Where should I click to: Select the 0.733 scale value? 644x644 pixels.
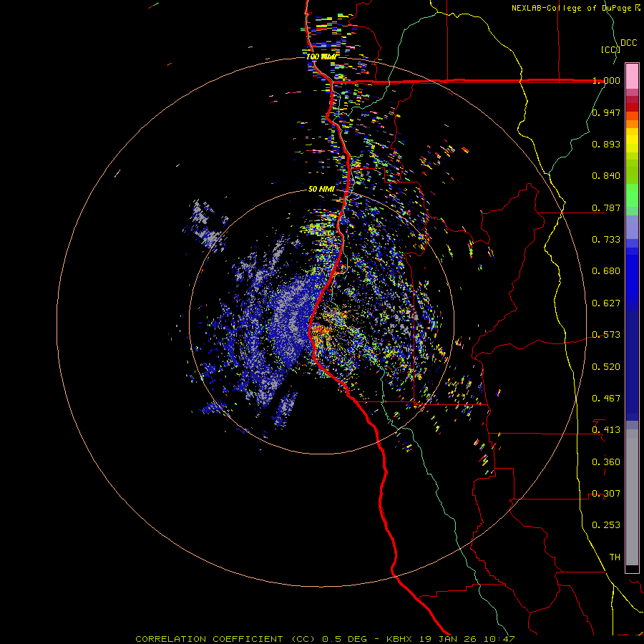(x=606, y=240)
